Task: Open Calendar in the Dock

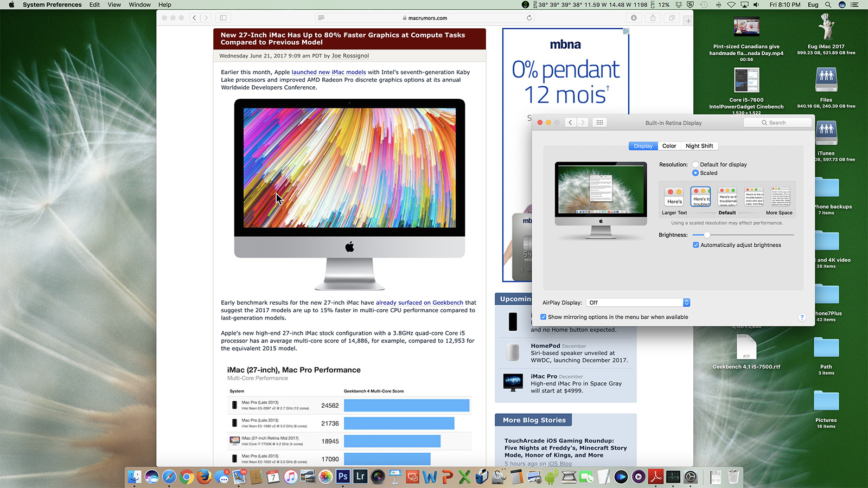Action: [273, 477]
